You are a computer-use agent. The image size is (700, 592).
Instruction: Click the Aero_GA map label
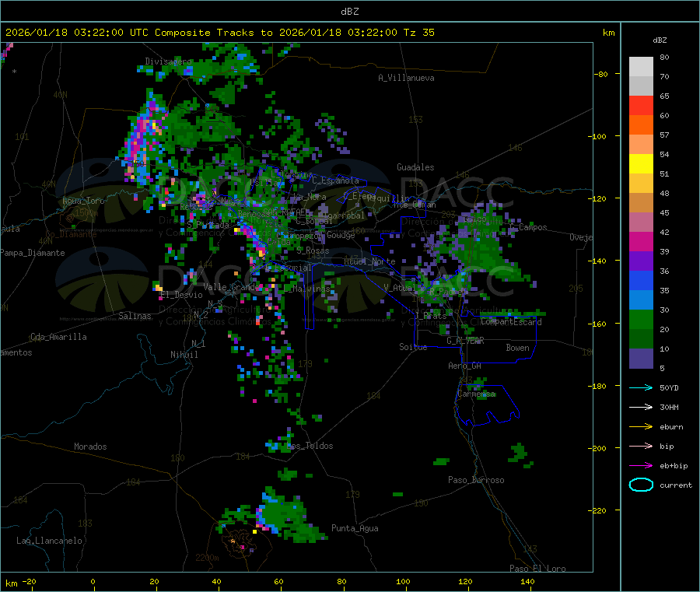tap(465, 366)
